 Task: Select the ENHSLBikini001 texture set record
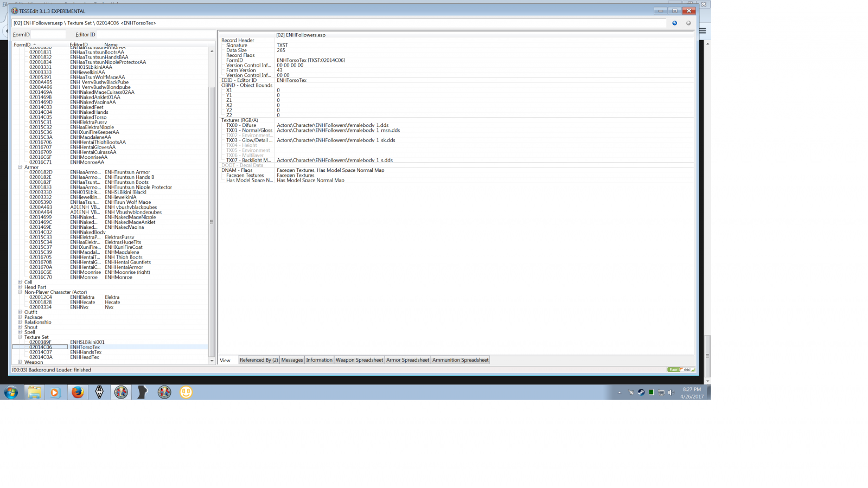point(110,342)
